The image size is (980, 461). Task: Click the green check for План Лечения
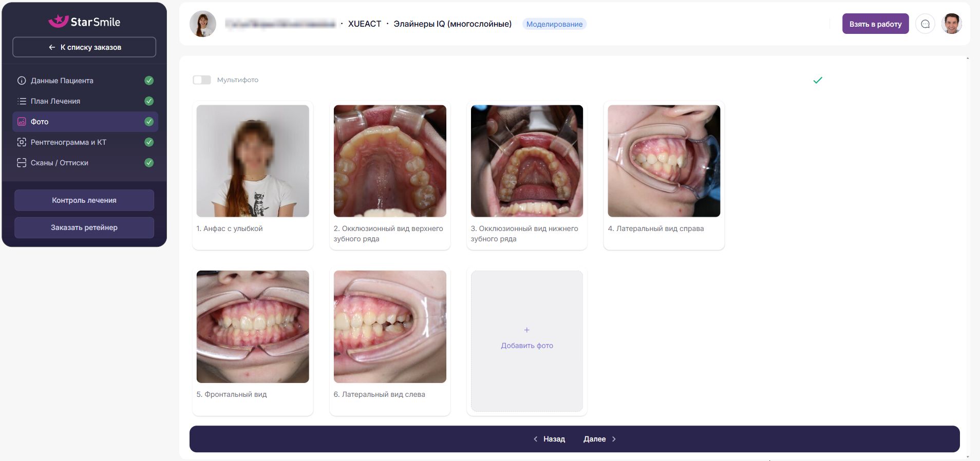(149, 101)
